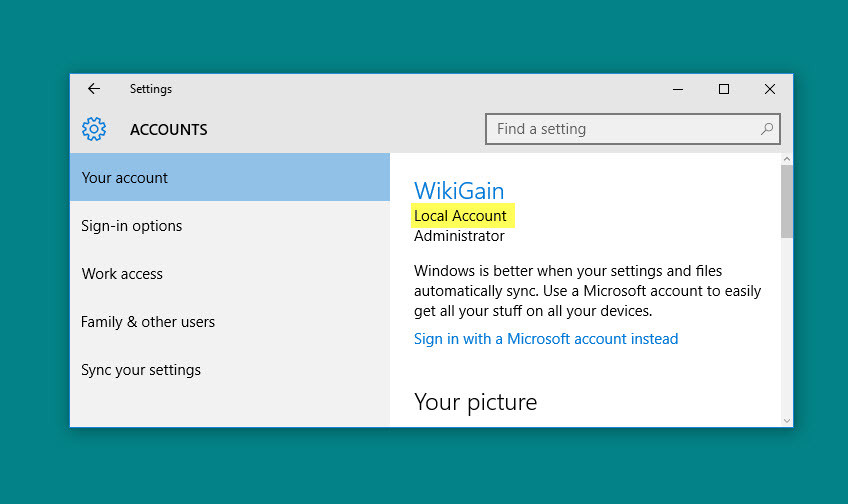Click the scrollbar up arrow
This screenshot has width=848, height=504.
[787, 159]
